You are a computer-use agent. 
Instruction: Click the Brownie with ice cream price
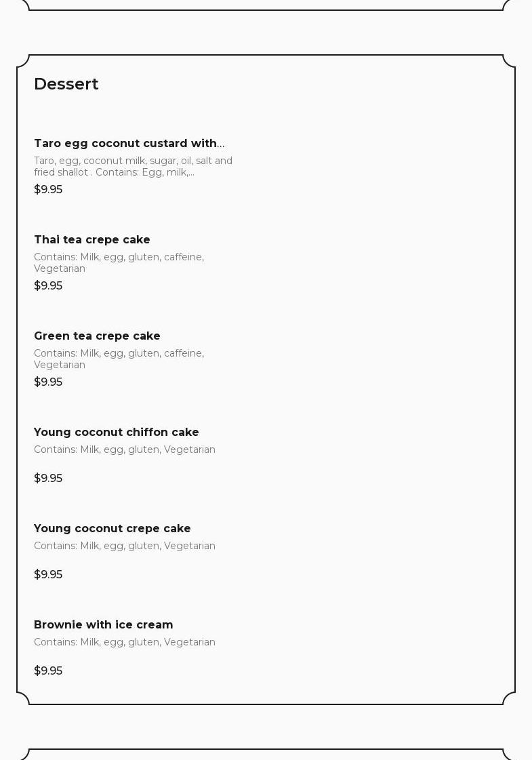48,671
